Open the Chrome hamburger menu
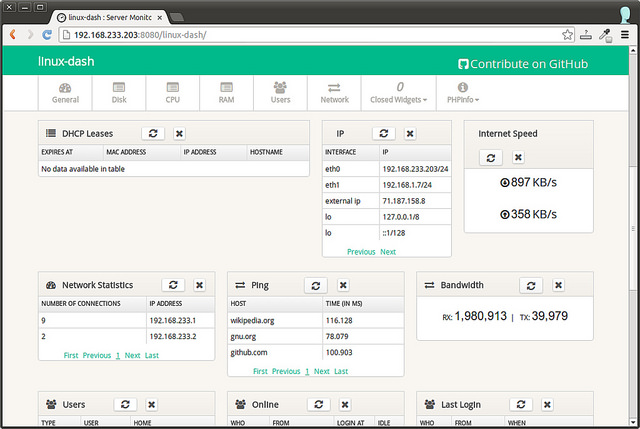Image resolution: width=640 pixels, height=429 pixels. [624, 34]
